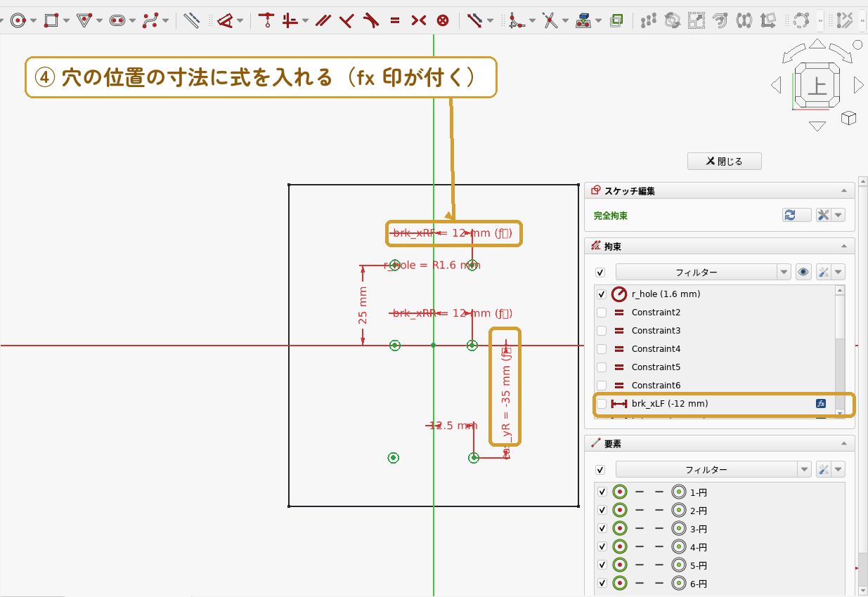
Task: Click the 閉じる button
Action: pyautogui.click(x=724, y=162)
